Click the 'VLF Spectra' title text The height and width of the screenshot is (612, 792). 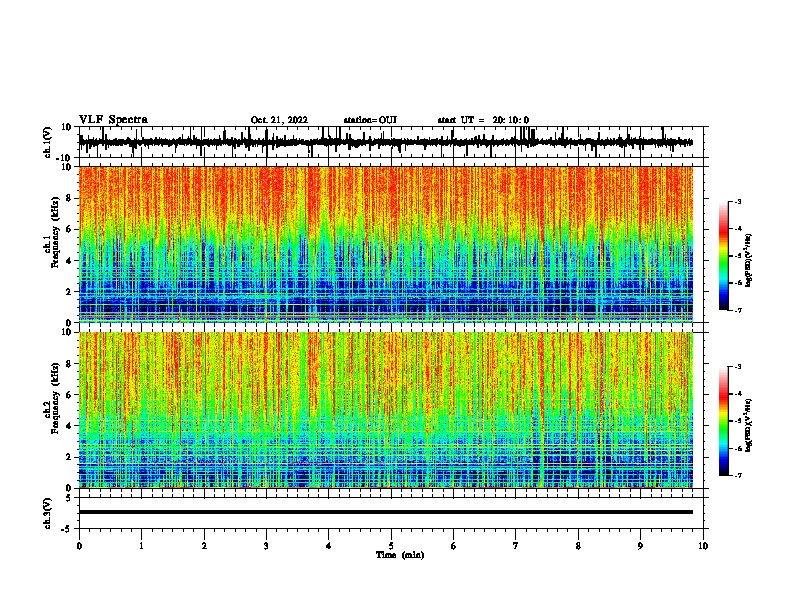click(x=113, y=120)
